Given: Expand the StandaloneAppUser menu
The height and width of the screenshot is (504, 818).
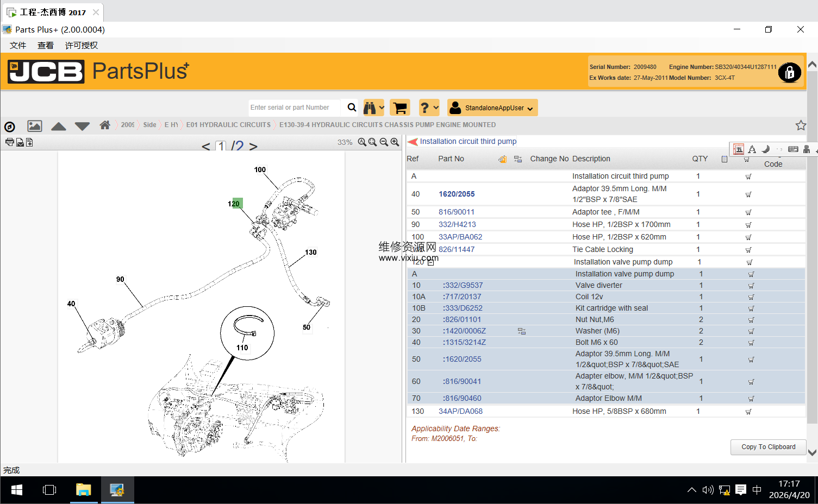Looking at the screenshot, I should [x=492, y=108].
